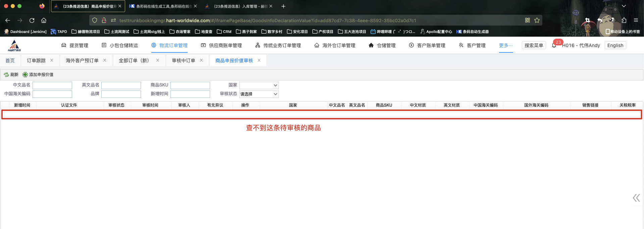This screenshot has height=229, width=644.
Task: Click the HART company logo
Action: [x=14, y=45]
